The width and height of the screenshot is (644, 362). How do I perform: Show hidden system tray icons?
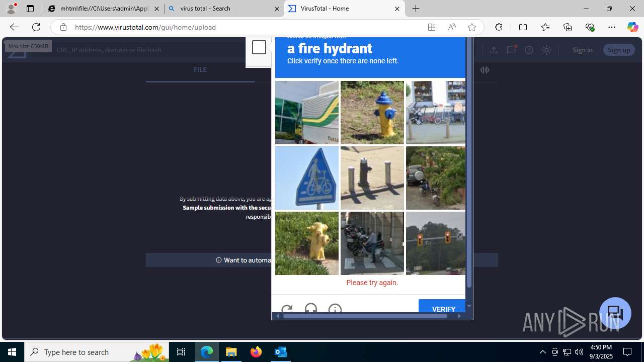pos(542,352)
